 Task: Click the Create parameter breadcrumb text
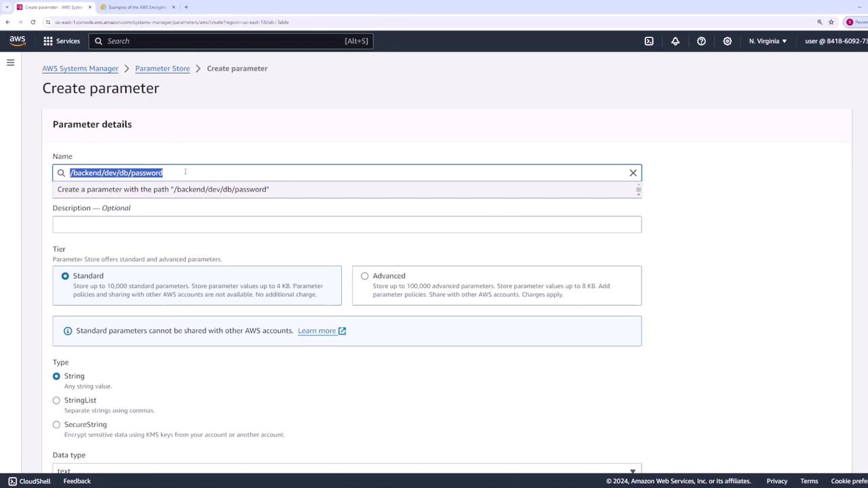[x=237, y=68]
